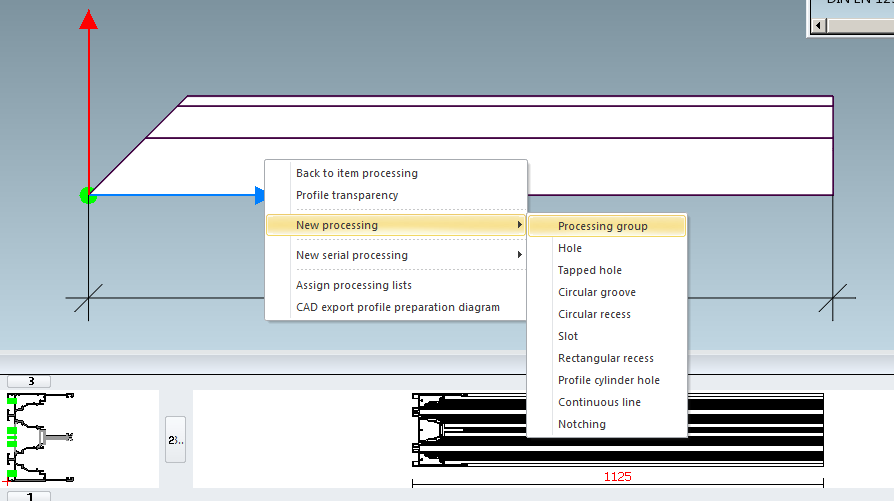Select Profile cylinder hole option
Image resolution: width=894 pixels, height=501 pixels.
click(608, 380)
